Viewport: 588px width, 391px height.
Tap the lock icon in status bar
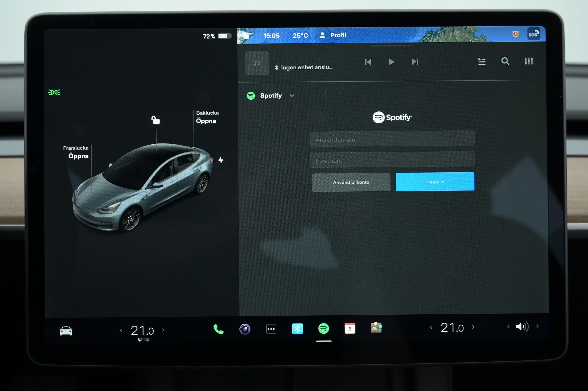pos(246,36)
